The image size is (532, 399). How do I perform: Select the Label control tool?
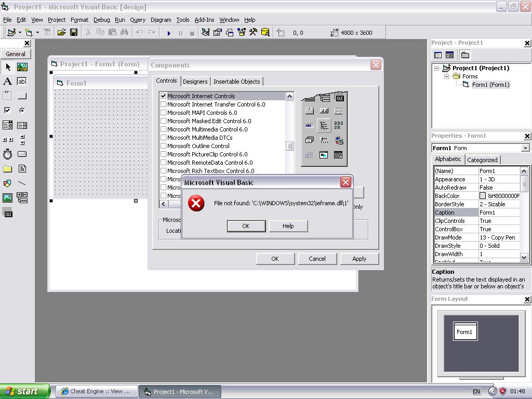tap(7, 82)
